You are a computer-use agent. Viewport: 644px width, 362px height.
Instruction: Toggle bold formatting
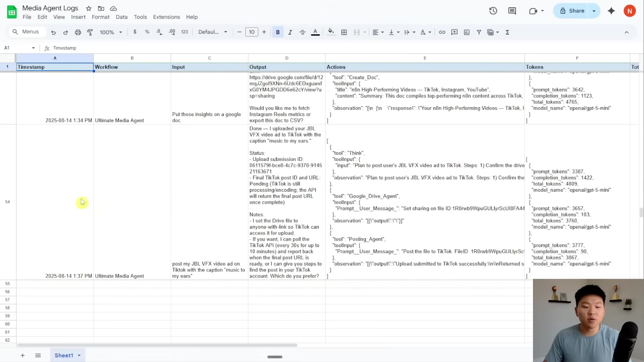click(278, 32)
